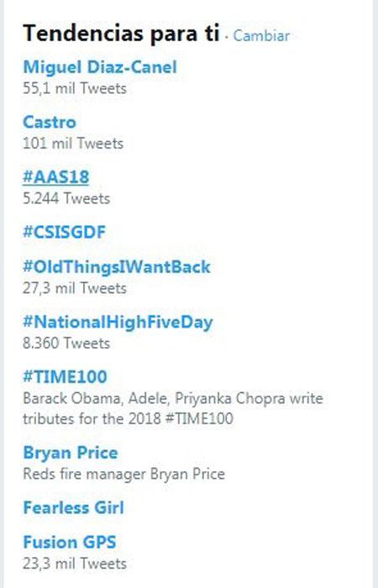Click the Tendencias para ti heading
This screenshot has width=378, height=588.
[121, 33]
